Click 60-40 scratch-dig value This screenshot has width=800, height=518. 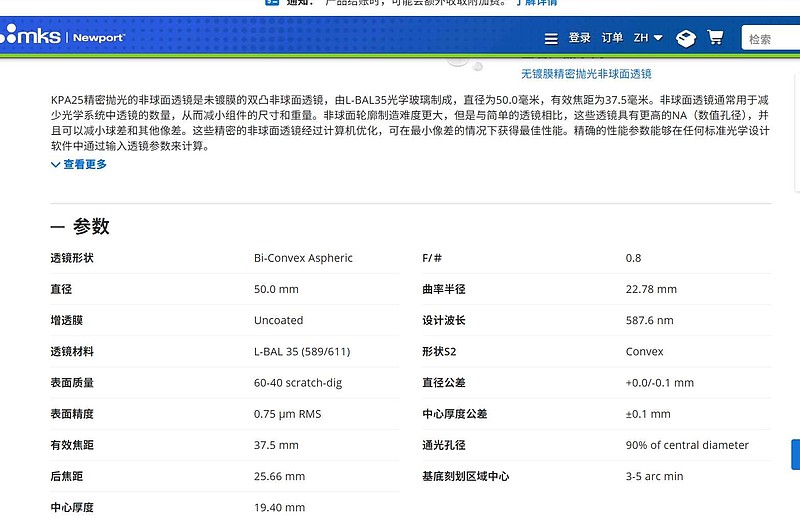(298, 383)
